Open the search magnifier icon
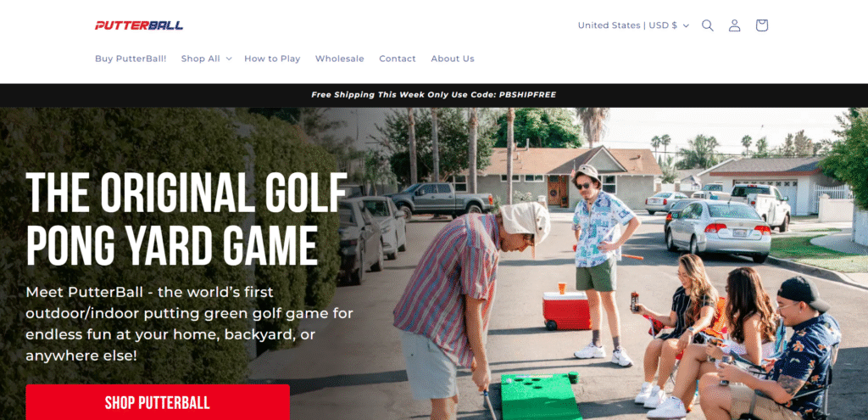The width and height of the screenshot is (868, 420). click(708, 25)
